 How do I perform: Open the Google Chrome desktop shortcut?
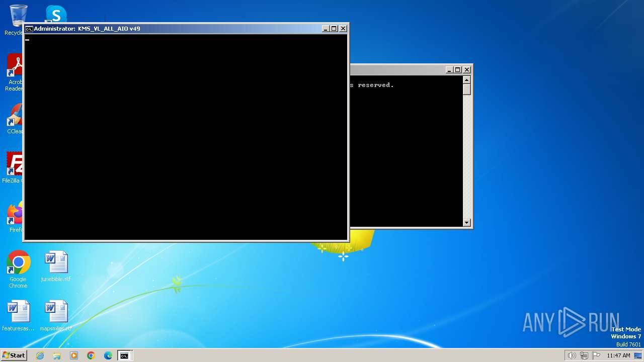pos(18,270)
